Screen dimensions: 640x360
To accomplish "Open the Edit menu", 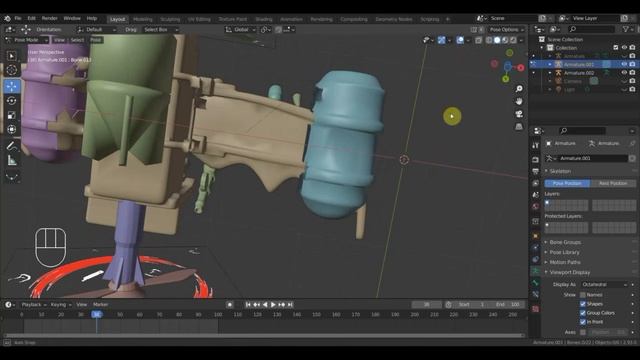I will [31, 18].
